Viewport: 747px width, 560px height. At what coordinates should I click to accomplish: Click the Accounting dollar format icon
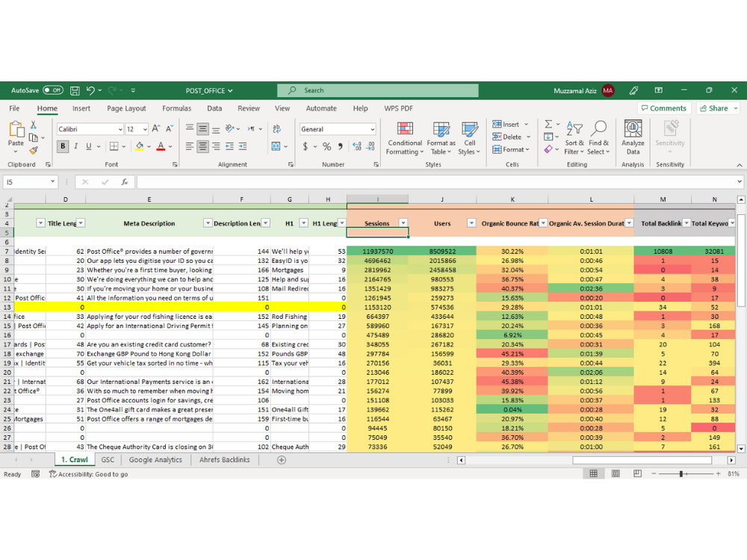pos(306,146)
